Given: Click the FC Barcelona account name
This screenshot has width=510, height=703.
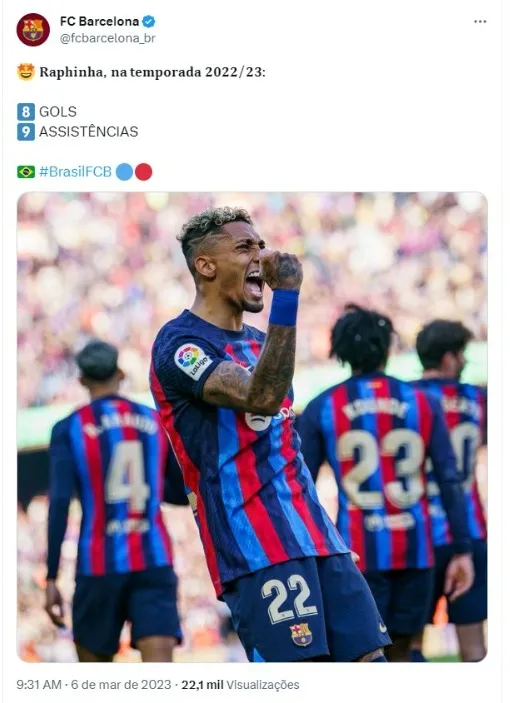Looking at the screenshot, I should (99, 21).
